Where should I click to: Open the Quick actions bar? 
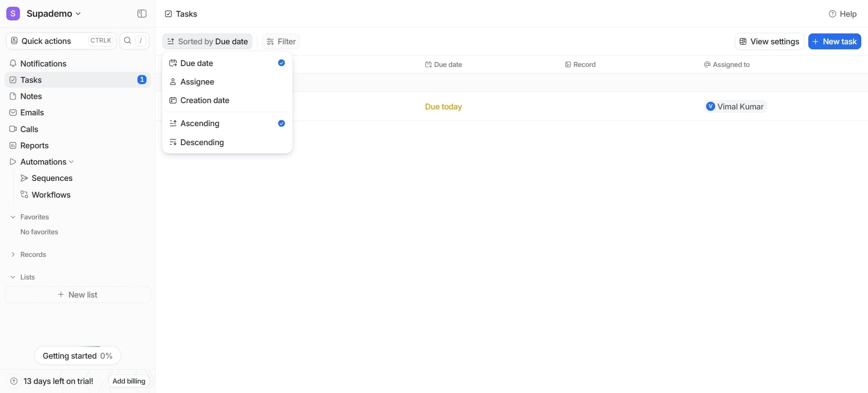[61, 41]
